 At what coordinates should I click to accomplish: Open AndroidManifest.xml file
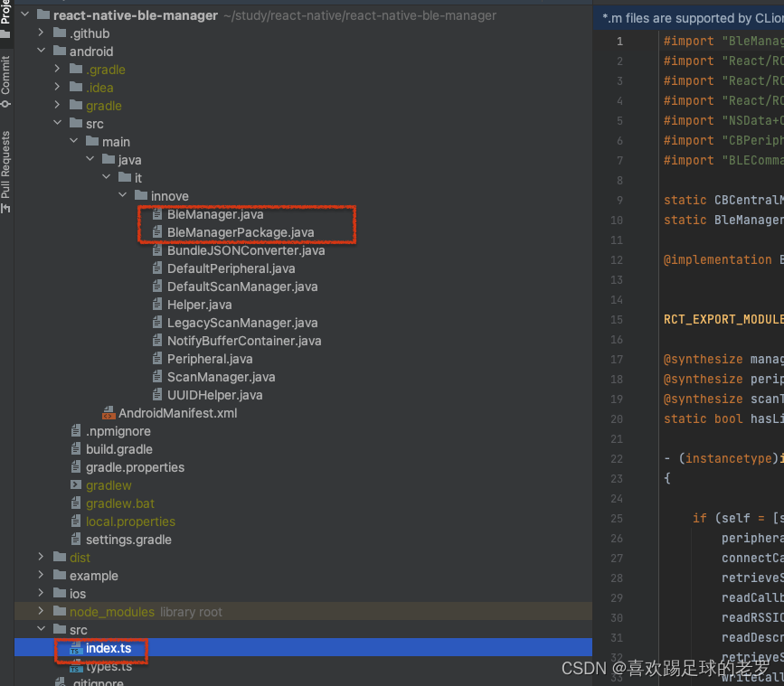pyautogui.click(x=177, y=413)
